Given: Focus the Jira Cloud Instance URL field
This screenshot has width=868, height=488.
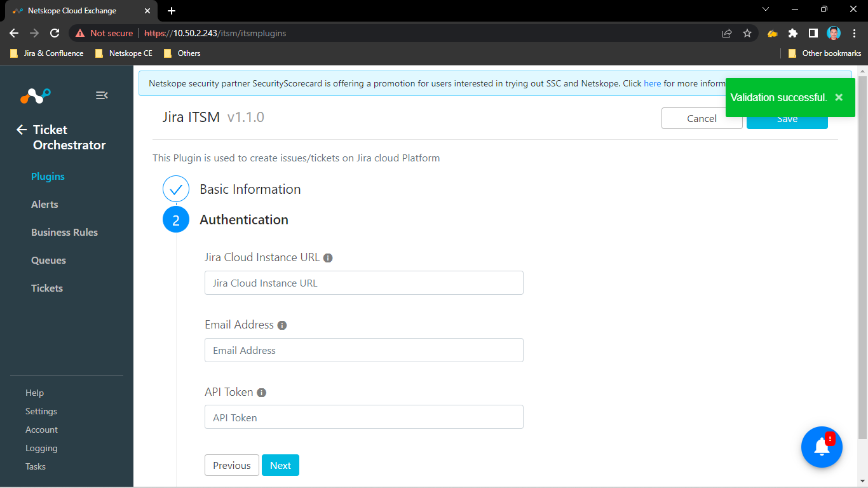Looking at the screenshot, I should pos(364,283).
